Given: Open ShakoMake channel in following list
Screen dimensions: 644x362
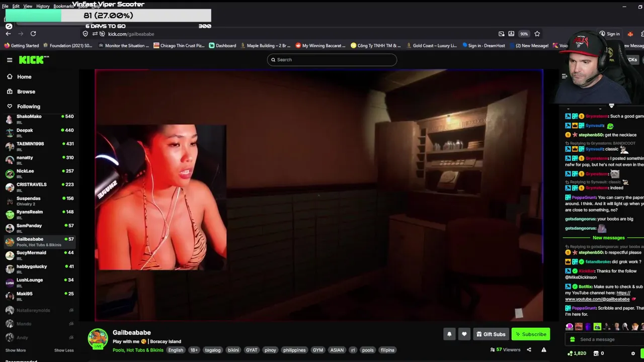Looking at the screenshot, I should (x=40, y=119).
